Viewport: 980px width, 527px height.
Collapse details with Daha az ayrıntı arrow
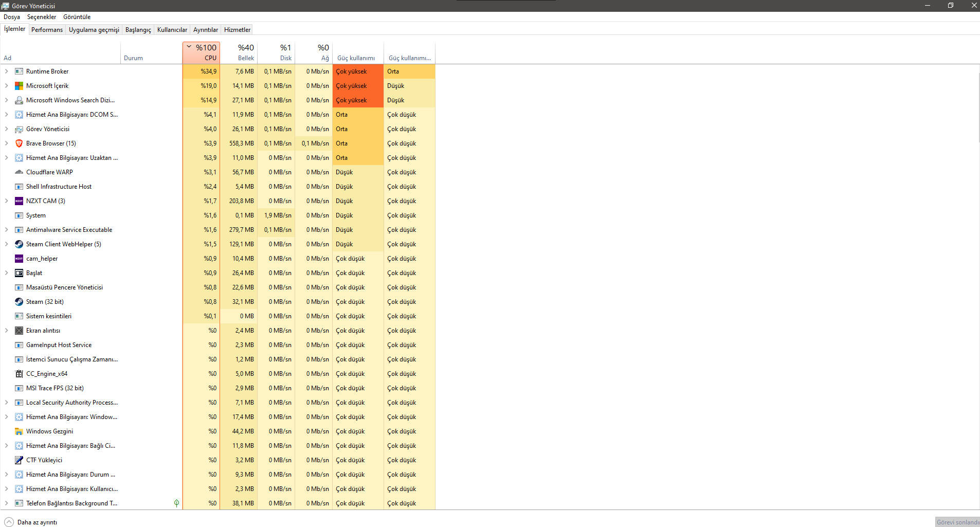9,522
